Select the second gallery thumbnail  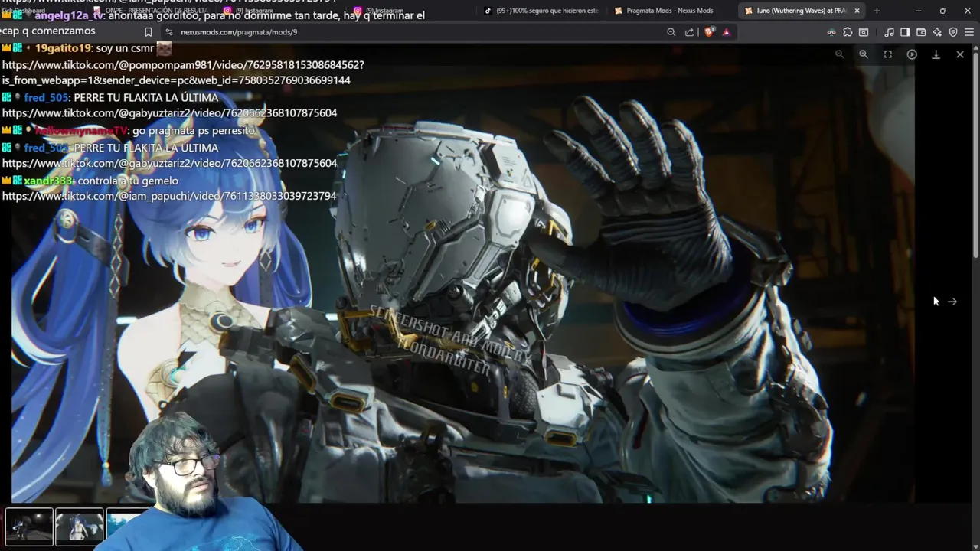[x=80, y=527]
